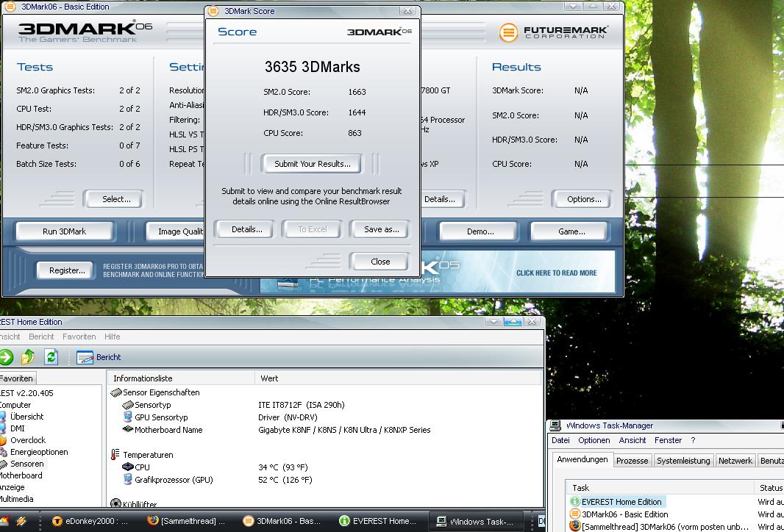
Task: Open system Details button in 3DMark06
Action: (443, 199)
